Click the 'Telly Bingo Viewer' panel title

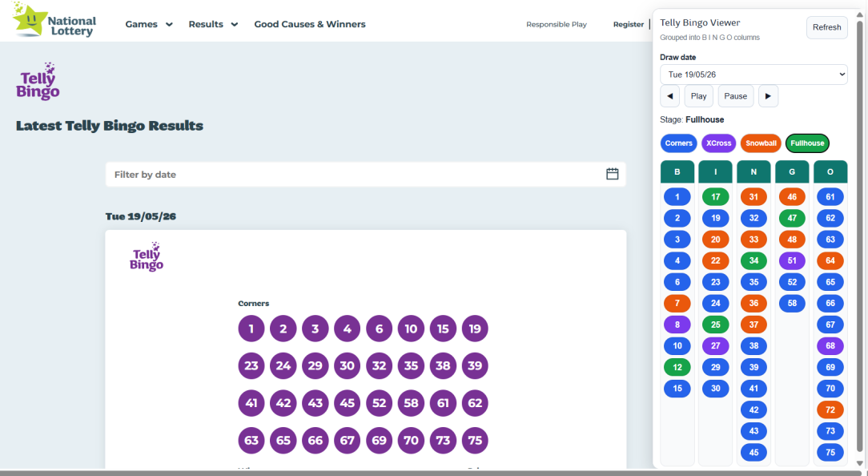click(x=700, y=22)
